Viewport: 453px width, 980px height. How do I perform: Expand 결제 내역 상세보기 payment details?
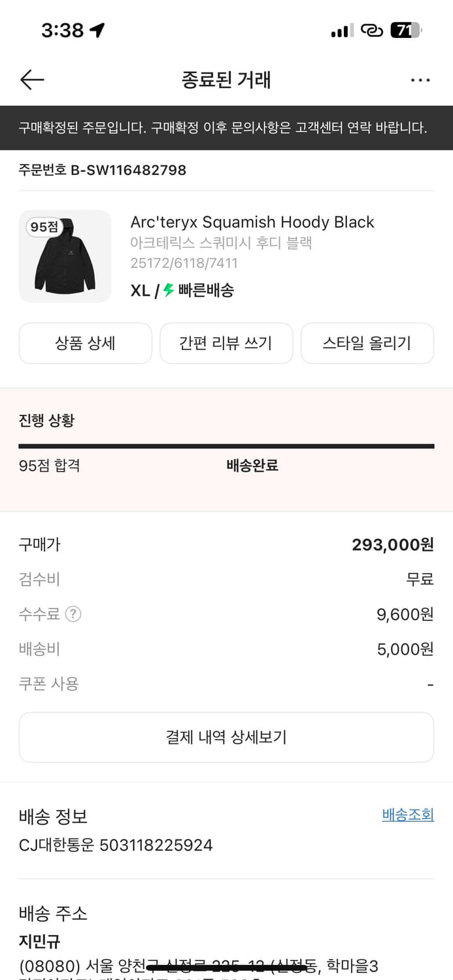pyautogui.click(x=226, y=737)
